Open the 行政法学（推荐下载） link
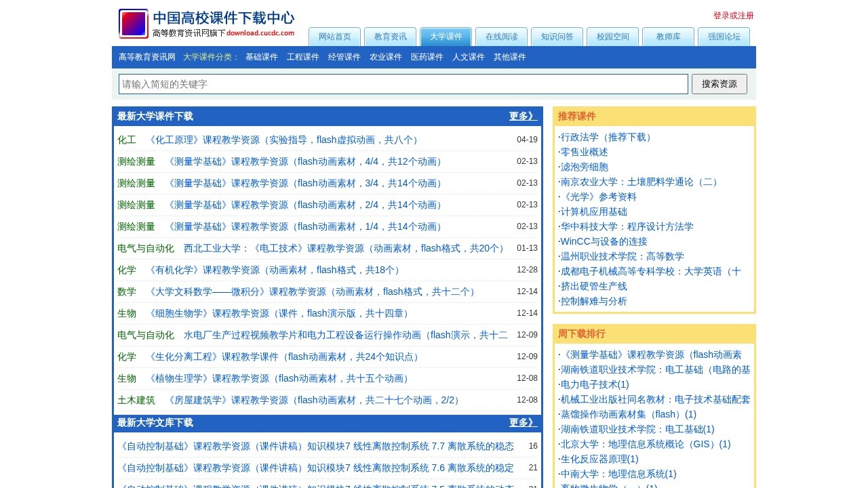 click(x=608, y=137)
